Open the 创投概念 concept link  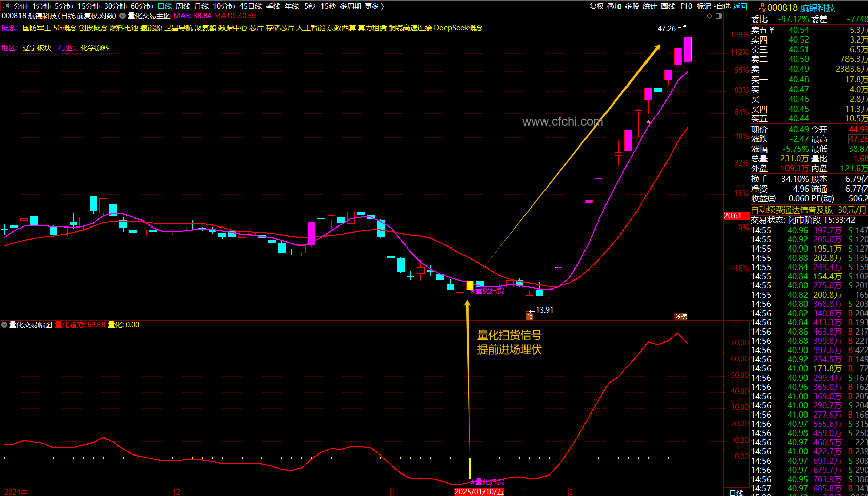(93, 28)
